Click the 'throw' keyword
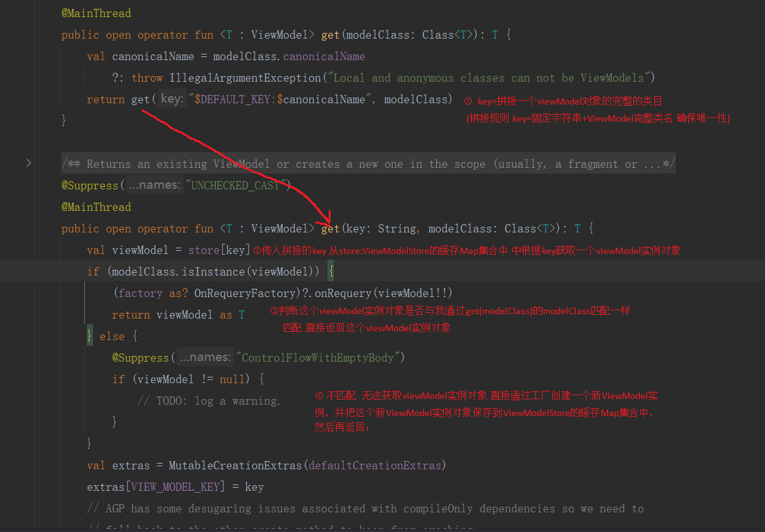Viewport: 765px width, 532px height. pos(147,78)
